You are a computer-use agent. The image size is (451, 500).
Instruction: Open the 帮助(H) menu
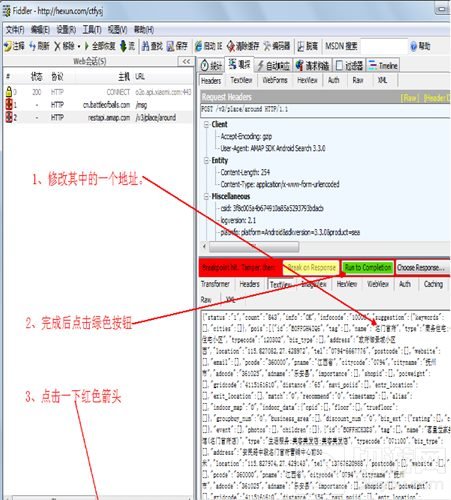tap(144, 30)
